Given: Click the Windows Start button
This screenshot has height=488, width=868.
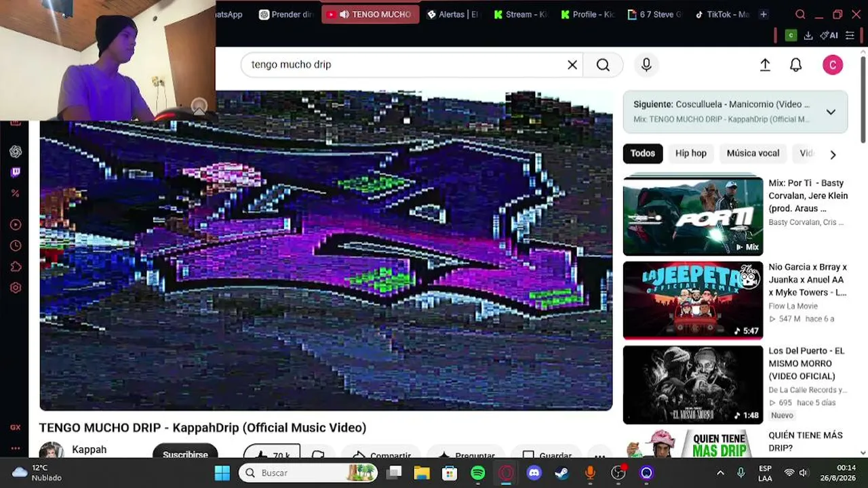Looking at the screenshot, I should pos(222,472).
